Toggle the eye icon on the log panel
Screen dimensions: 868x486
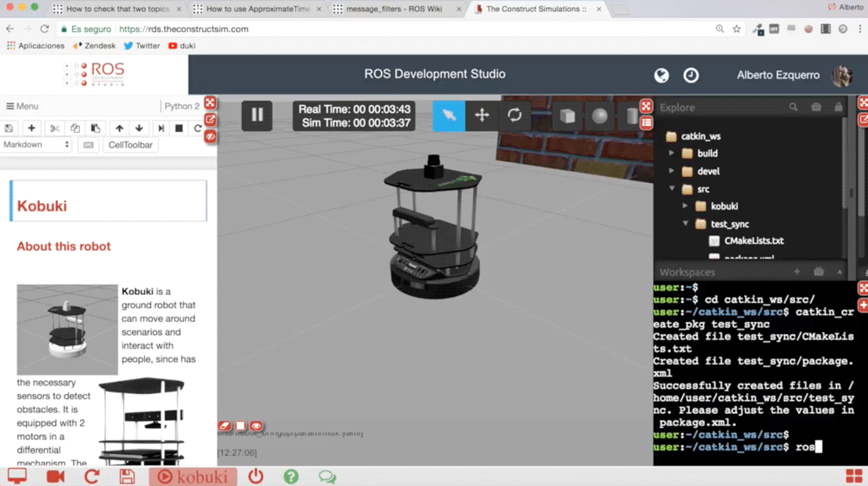click(x=256, y=426)
